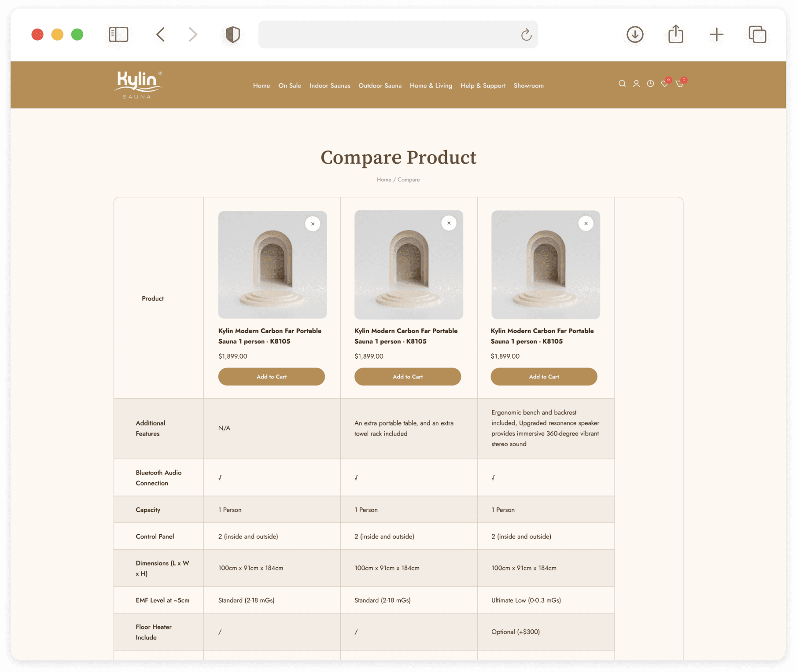796x672 pixels.
Task: Show browser downloads
Action: [635, 34]
